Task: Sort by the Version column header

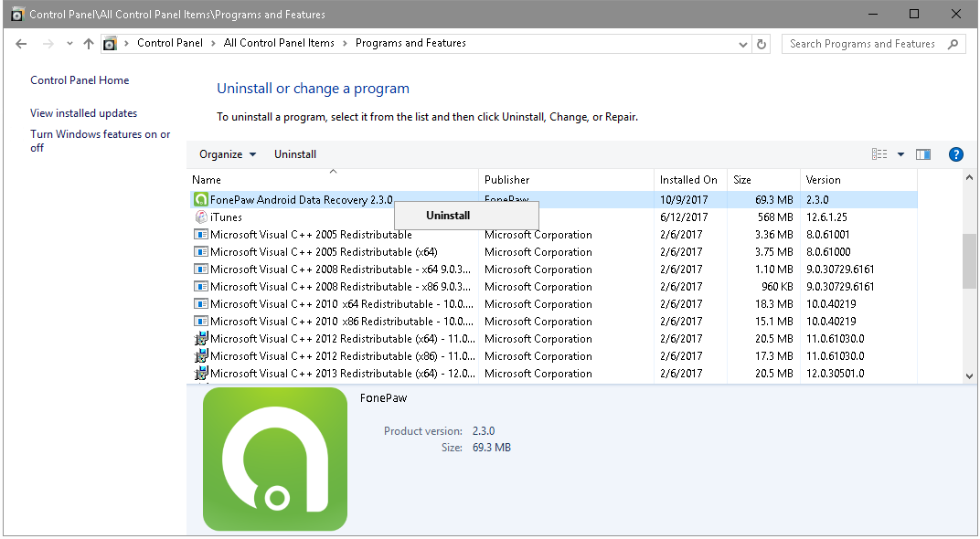Action: tap(858, 180)
